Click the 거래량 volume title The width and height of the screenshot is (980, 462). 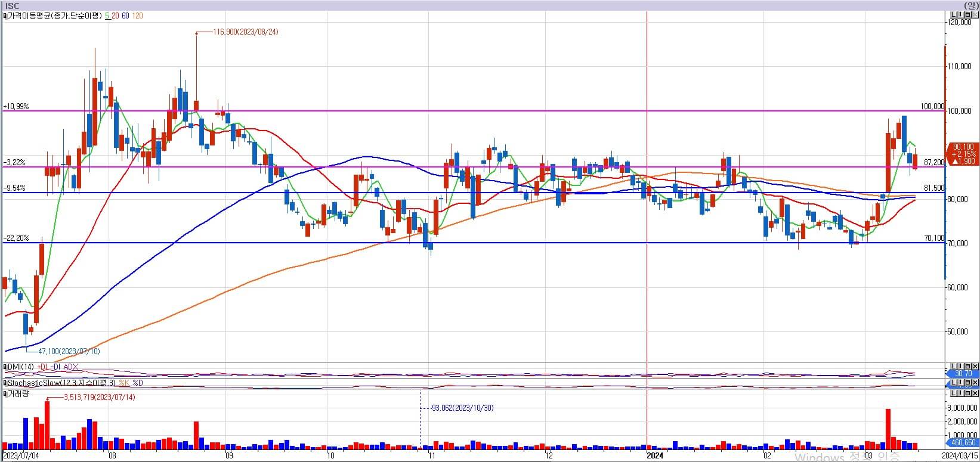tap(18, 393)
